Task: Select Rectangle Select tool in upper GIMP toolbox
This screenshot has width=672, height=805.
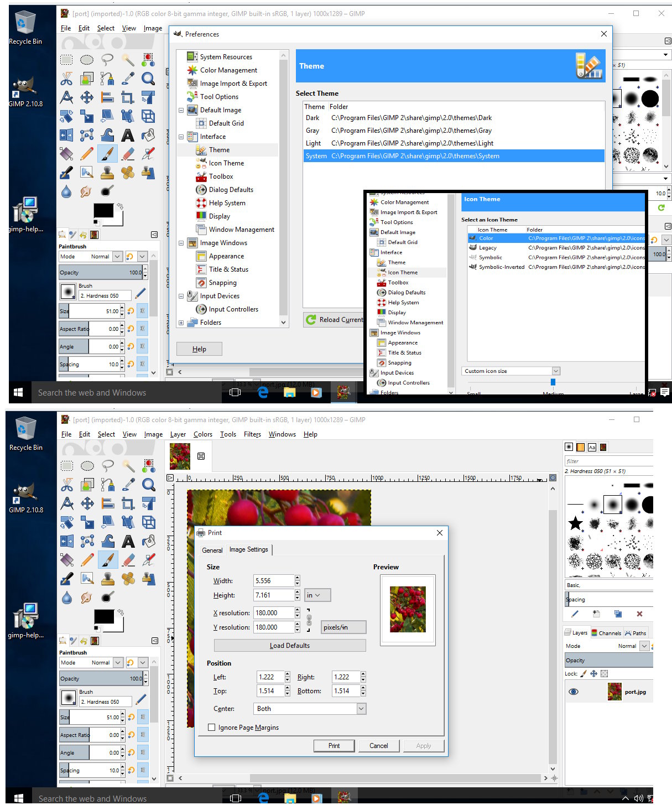Action: (x=66, y=60)
